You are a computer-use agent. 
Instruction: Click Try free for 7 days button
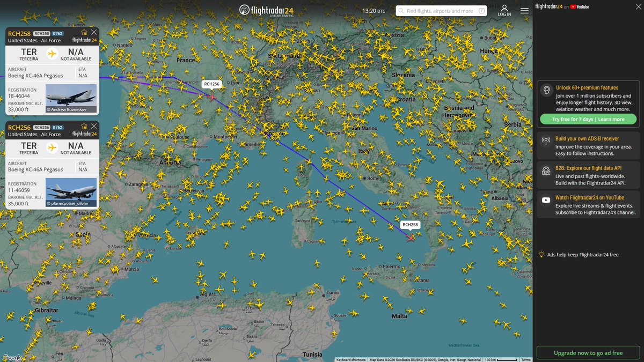588,119
